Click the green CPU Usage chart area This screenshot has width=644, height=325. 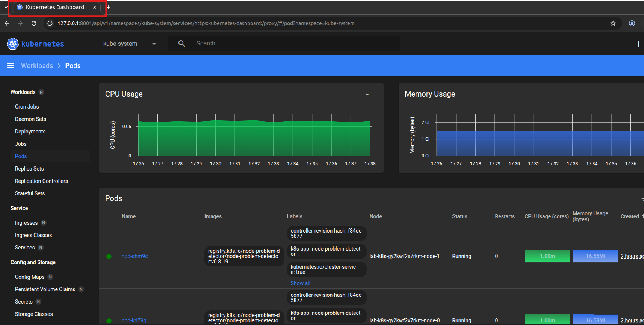(254, 138)
